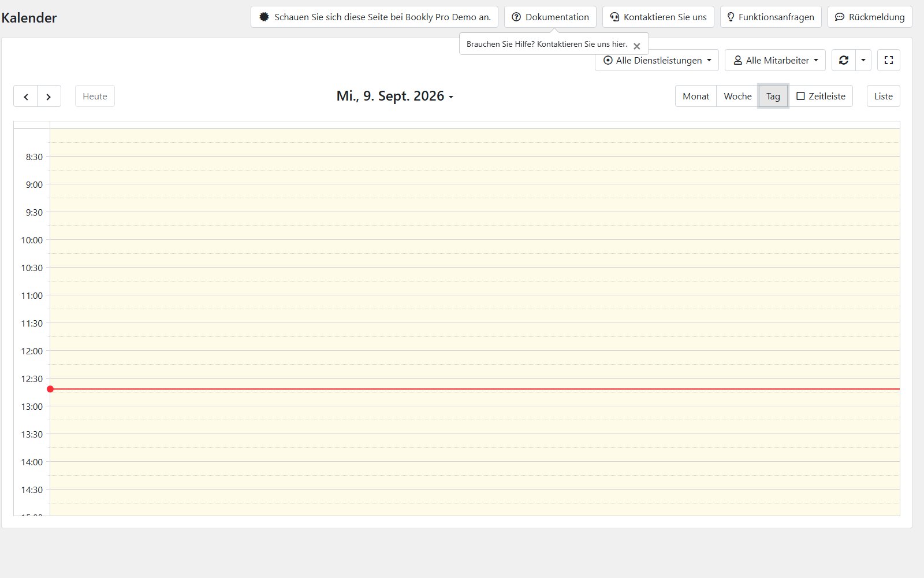
Task: Switch to Liste view
Action: [884, 97]
